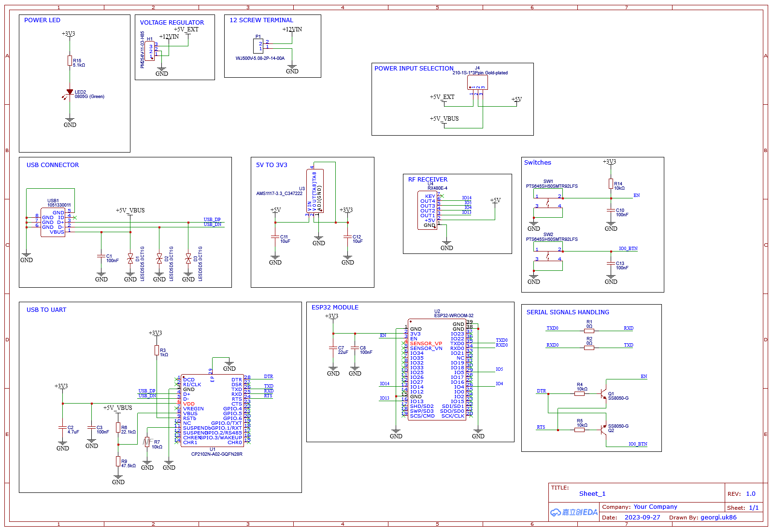
Task: Select the R14 10kΩ pull-up resistor
Action: click(611, 183)
